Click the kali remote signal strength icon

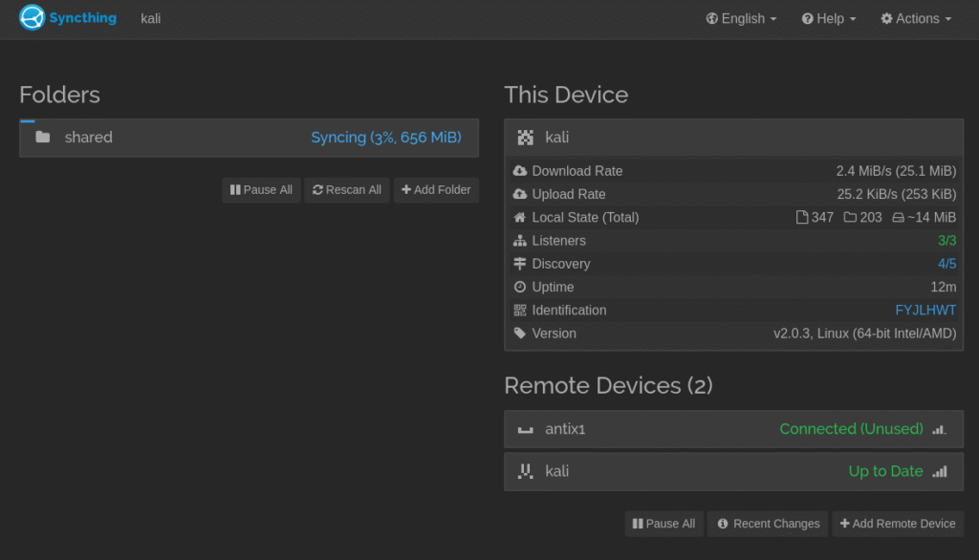click(940, 471)
